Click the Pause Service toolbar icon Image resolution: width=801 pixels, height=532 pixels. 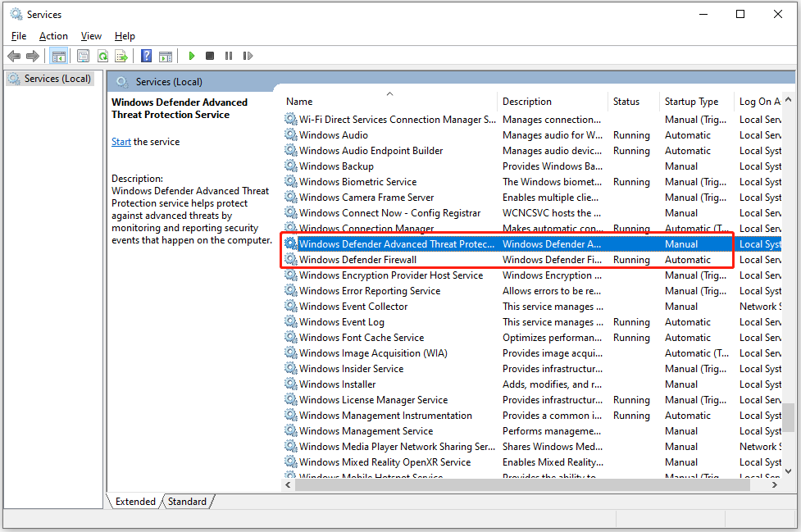click(229, 55)
